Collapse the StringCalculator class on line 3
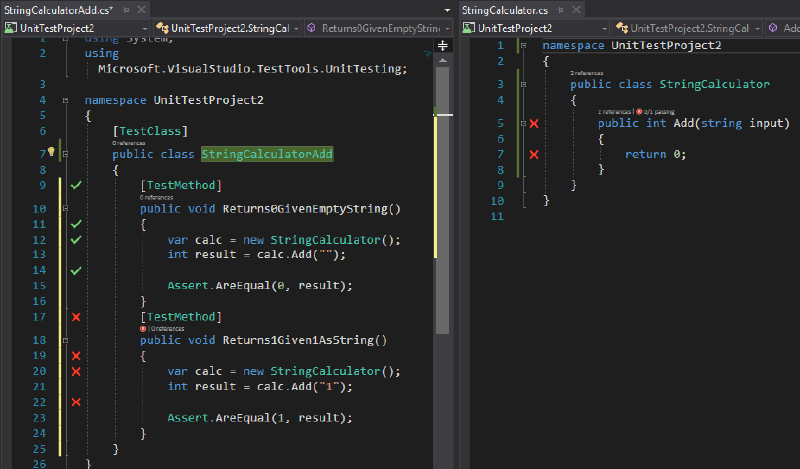Viewport: 800px width, 469px height. pyautogui.click(x=523, y=84)
